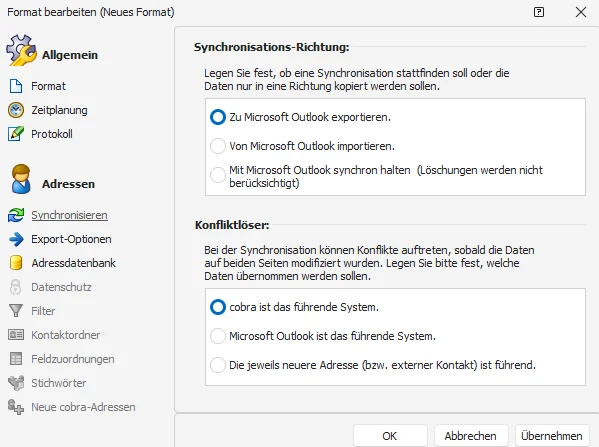The height and width of the screenshot is (447, 599).
Task: Open the Stichwörter section label
Action: 59,383
